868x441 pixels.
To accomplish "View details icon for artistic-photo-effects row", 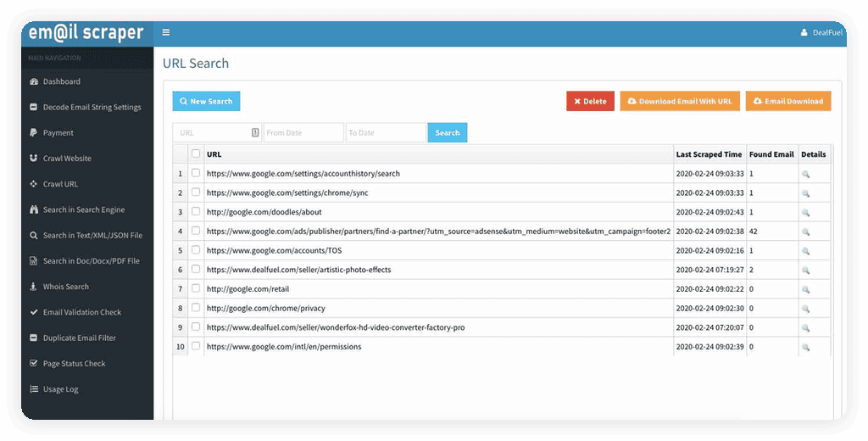I will [805, 270].
